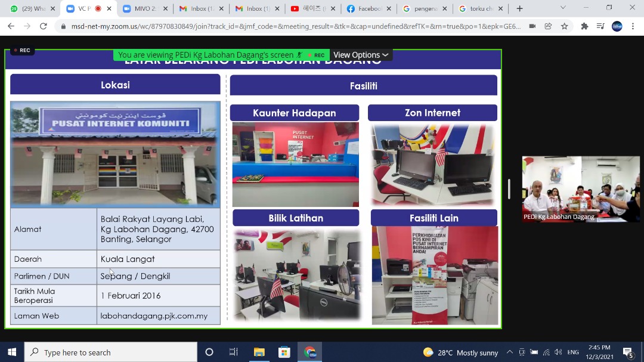Image resolution: width=644 pixels, height=362 pixels.
Task: Switch to the MIVO tab
Action: click(142, 8)
